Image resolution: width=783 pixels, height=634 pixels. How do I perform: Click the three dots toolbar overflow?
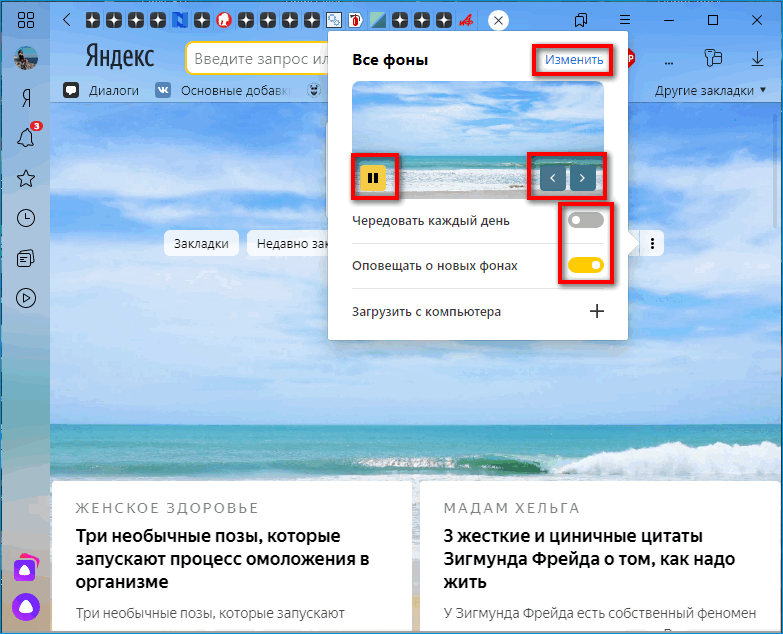(669, 63)
